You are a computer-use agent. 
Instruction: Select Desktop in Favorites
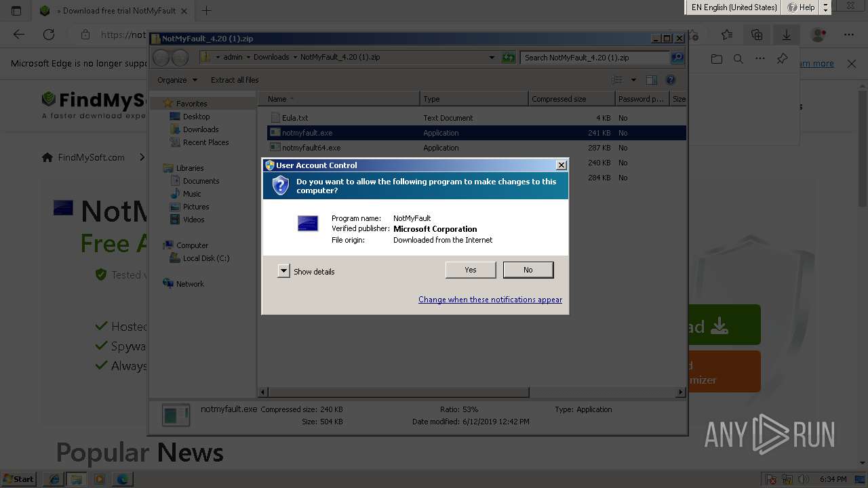click(196, 117)
